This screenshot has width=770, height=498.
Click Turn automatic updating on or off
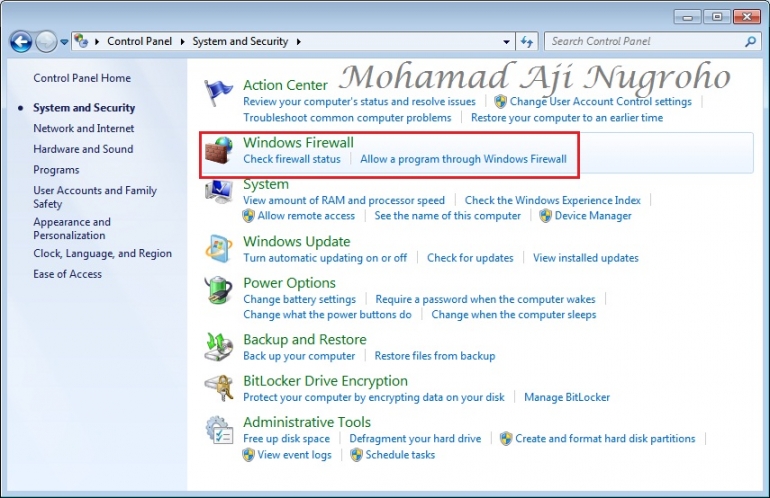tap(325, 258)
